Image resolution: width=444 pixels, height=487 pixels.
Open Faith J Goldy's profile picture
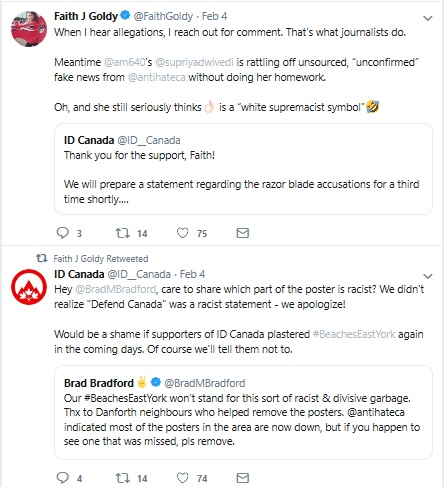29,29
